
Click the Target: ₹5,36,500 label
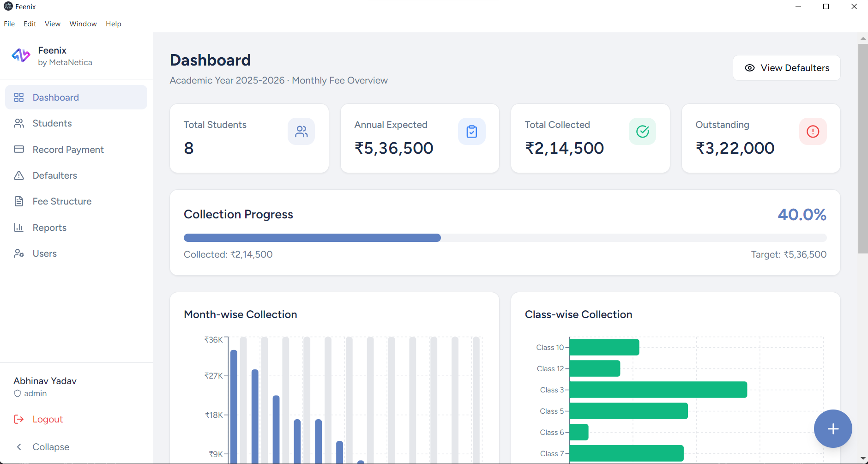tap(789, 254)
